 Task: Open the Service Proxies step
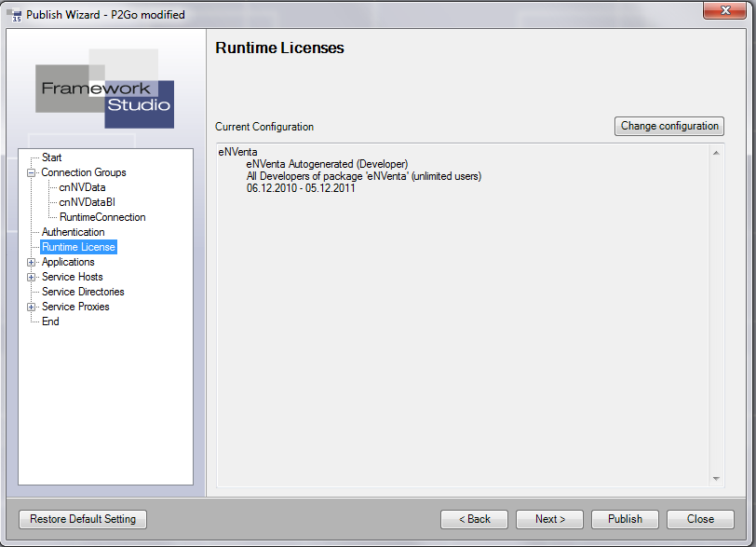pos(75,308)
